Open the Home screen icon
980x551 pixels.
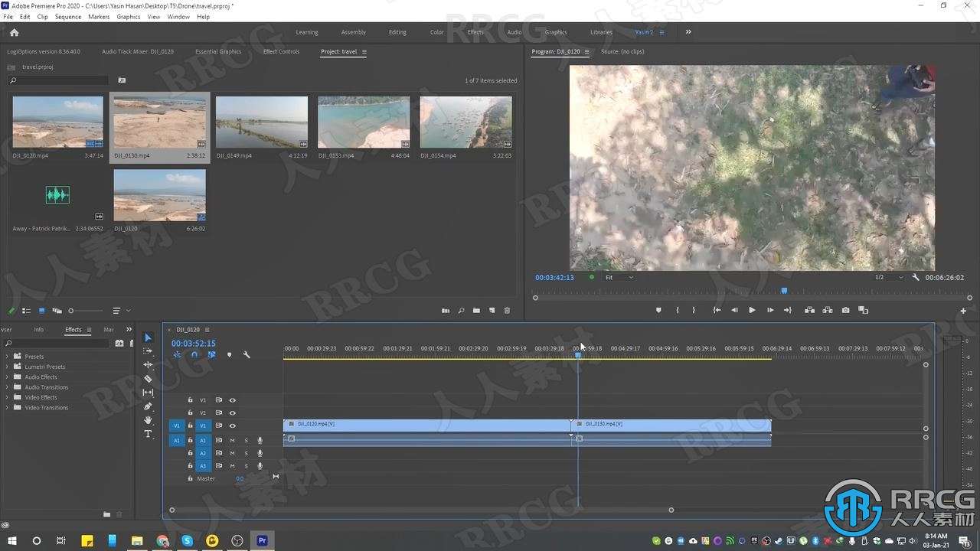click(x=14, y=32)
